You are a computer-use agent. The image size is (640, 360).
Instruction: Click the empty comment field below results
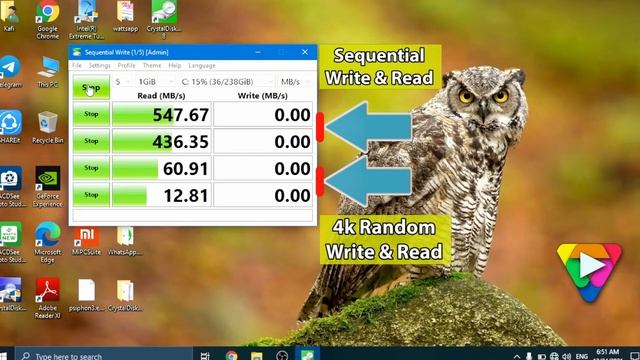click(192, 215)
